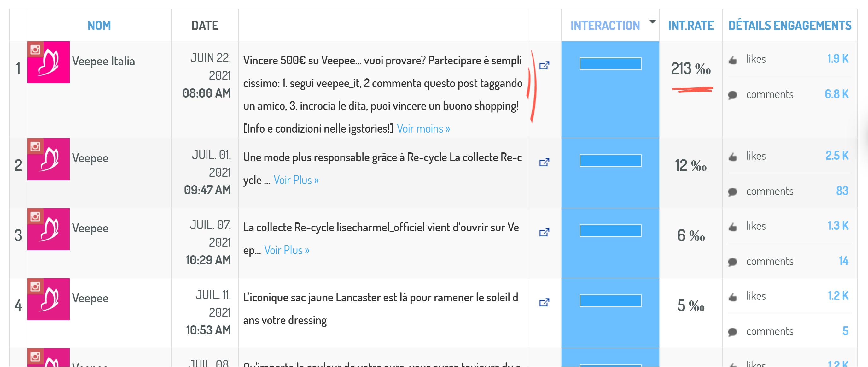Screen dimensions: 868x367
Task: Open external link for Lancaster sac jaune post
Action: coord(544,303)
